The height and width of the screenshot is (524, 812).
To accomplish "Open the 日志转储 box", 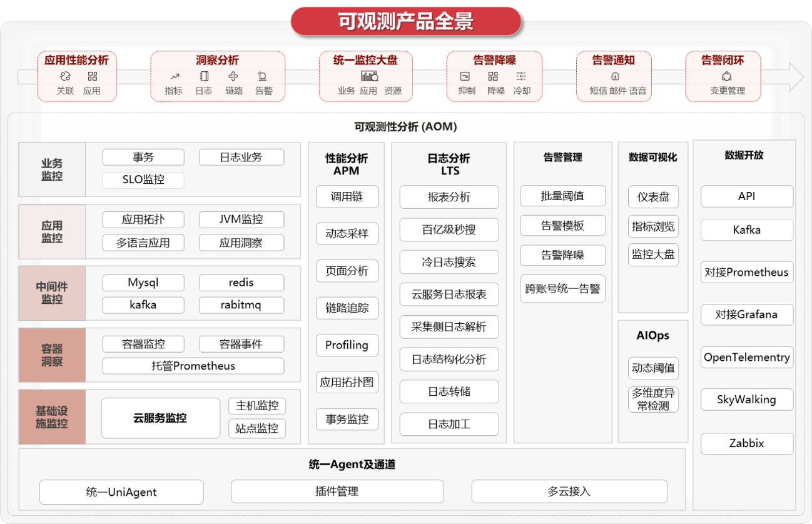I will [x=450, y=392].
